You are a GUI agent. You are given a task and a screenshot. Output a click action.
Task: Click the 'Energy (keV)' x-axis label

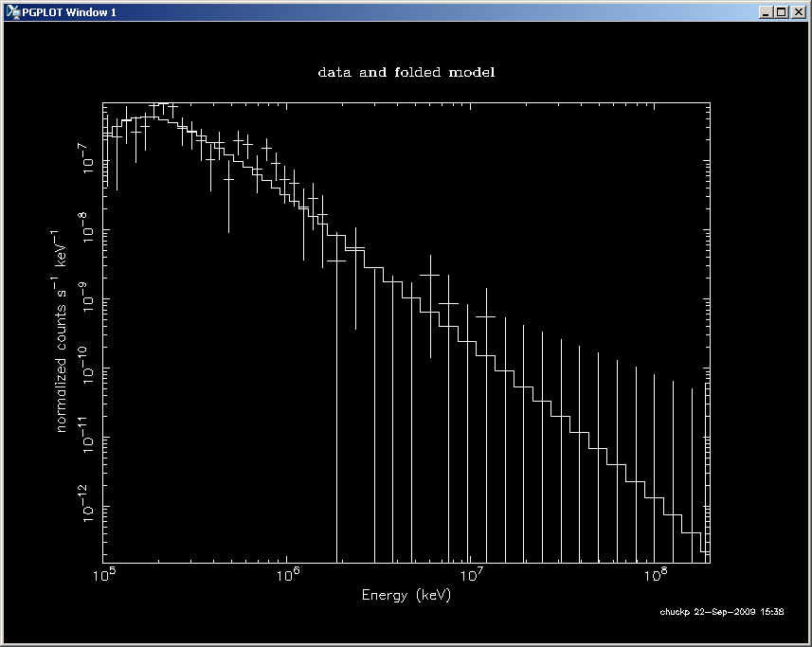point(406,595)
